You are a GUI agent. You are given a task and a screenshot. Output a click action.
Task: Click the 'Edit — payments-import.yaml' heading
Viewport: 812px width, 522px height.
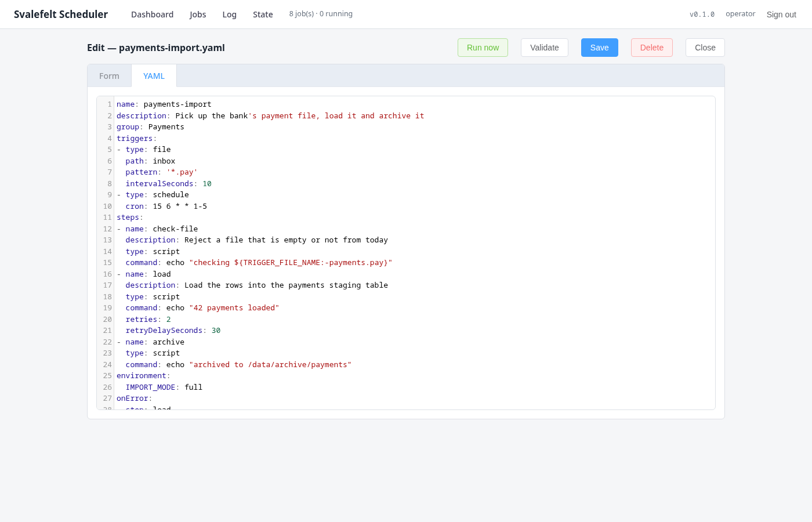(x=156, y=48)
